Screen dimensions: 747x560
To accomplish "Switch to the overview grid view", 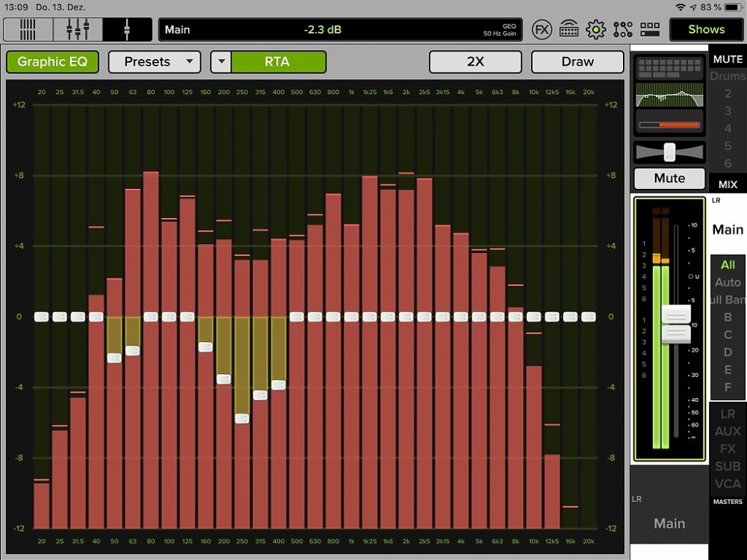I will [x=28, y=30].
